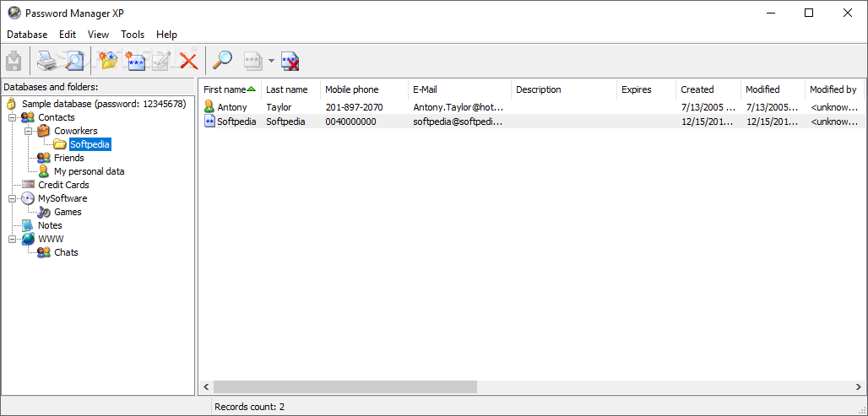Open Print preview from the toolbar

73,60
